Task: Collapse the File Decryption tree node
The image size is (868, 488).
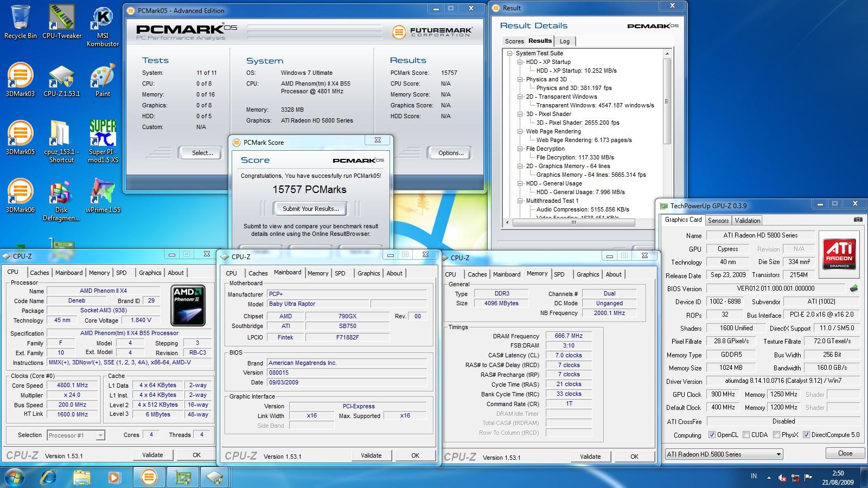Action: tap(520, 149)
